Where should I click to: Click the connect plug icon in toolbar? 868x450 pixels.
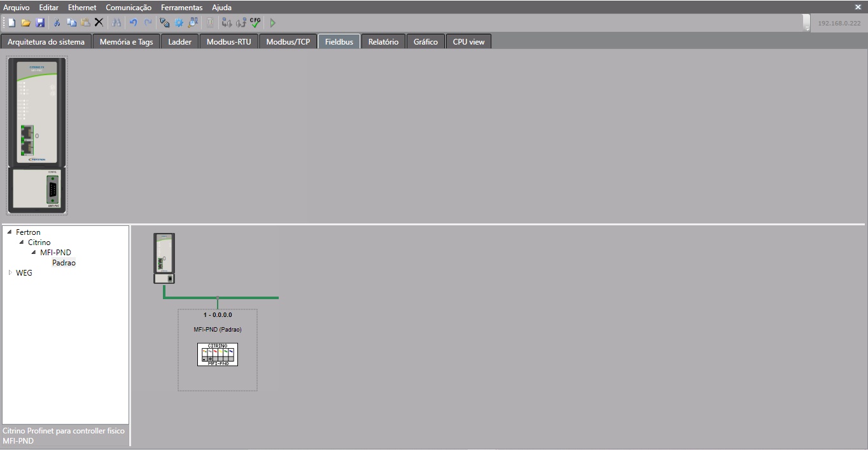(164, 23)
